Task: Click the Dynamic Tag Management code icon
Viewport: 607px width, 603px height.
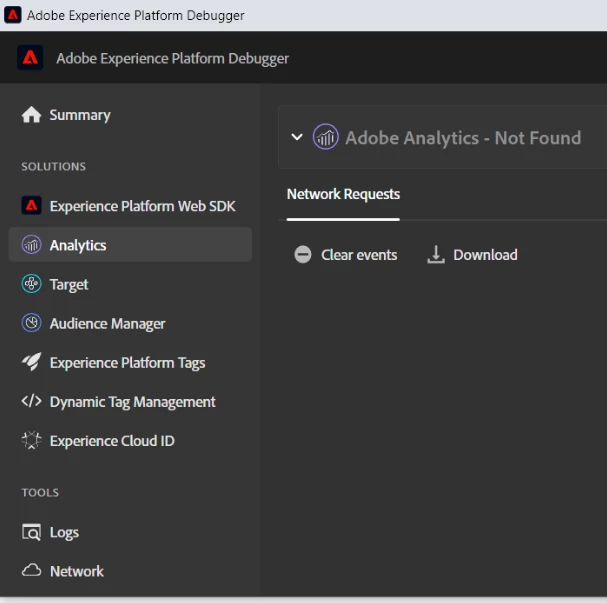Action: click(31, 401)
